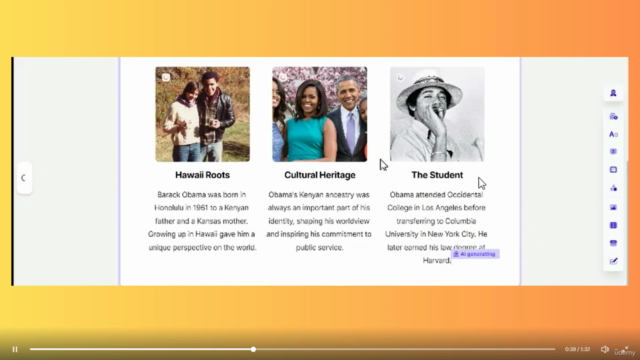Pause the video playback
This screenshot has height=360, width=640.
[x=15, y=349]
